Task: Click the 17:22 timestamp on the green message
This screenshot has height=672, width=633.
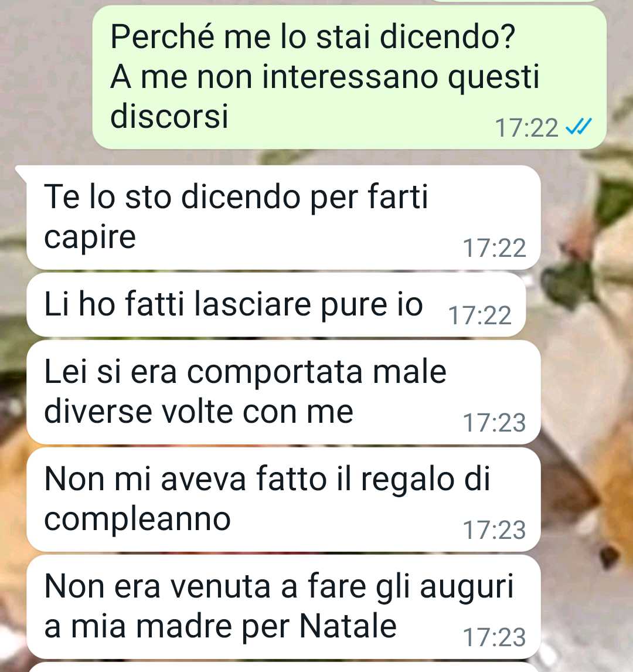Action: click(526, 128)
